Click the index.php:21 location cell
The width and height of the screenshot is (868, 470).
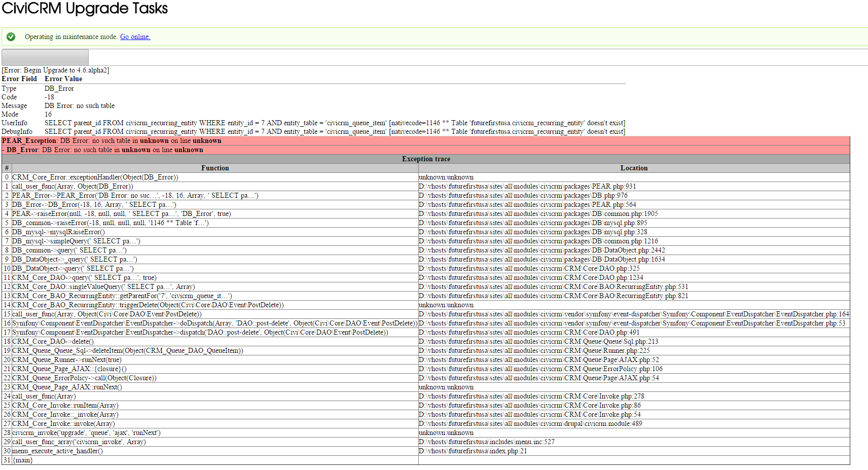[x=634, y=451]
